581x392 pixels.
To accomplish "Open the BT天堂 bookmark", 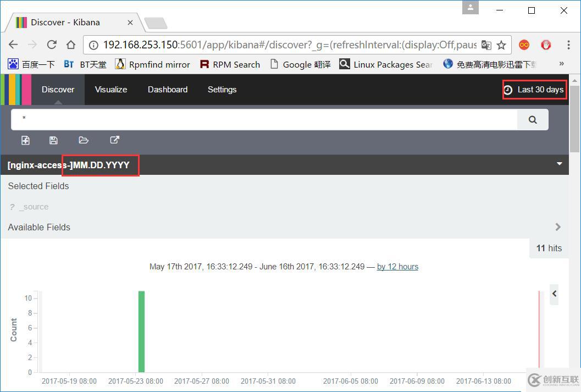I will pos(85,64).
